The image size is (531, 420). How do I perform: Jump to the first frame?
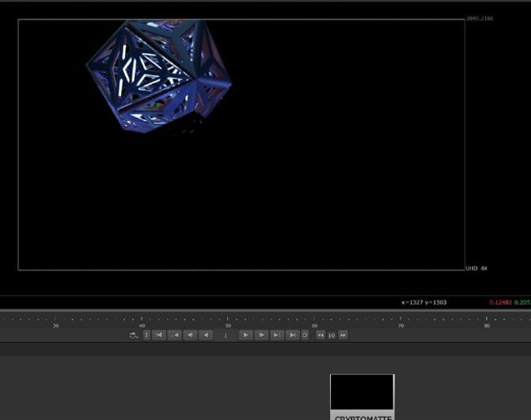[159, 335]
